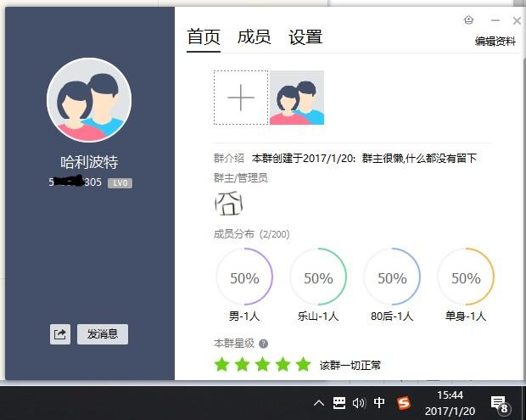Click the purple 50% gender ring
Image resolution: width=526 pixels, height=420 pixels.
[x=244, y=277]
